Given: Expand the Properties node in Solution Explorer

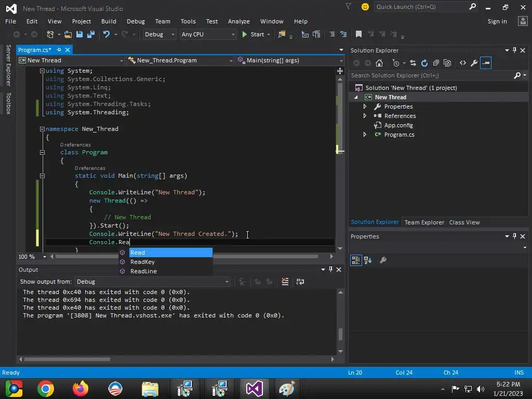Looking at the screenshot, I should pos(365,107).
